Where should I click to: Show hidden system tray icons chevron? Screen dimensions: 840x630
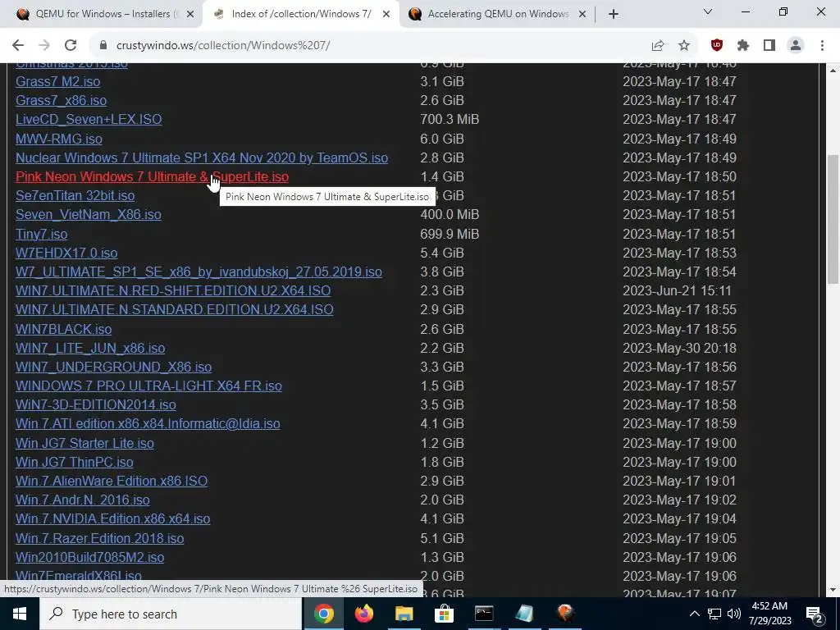coord(694,614)
